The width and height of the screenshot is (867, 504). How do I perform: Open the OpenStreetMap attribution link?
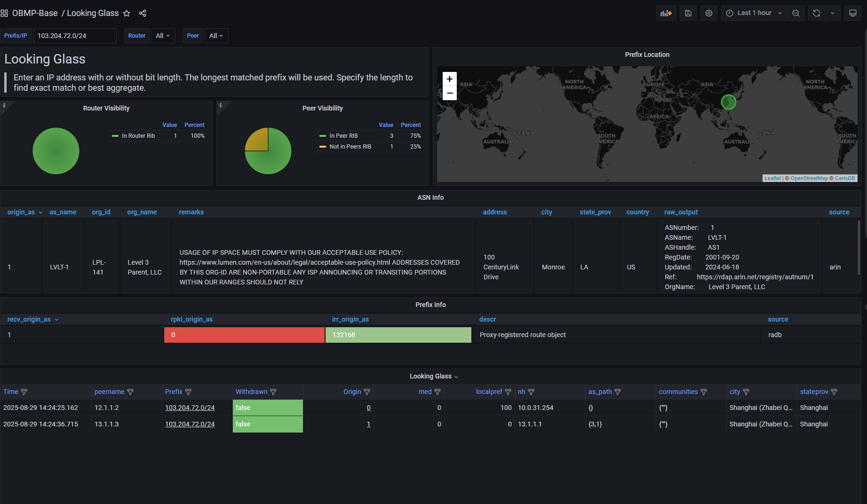tap(809, 178)
